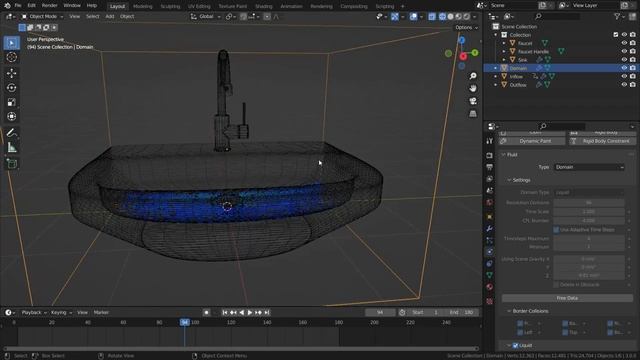Viewport: 640px width, 360px height.
Task: Open the Window menu
Action: click(x=72, y=6)
